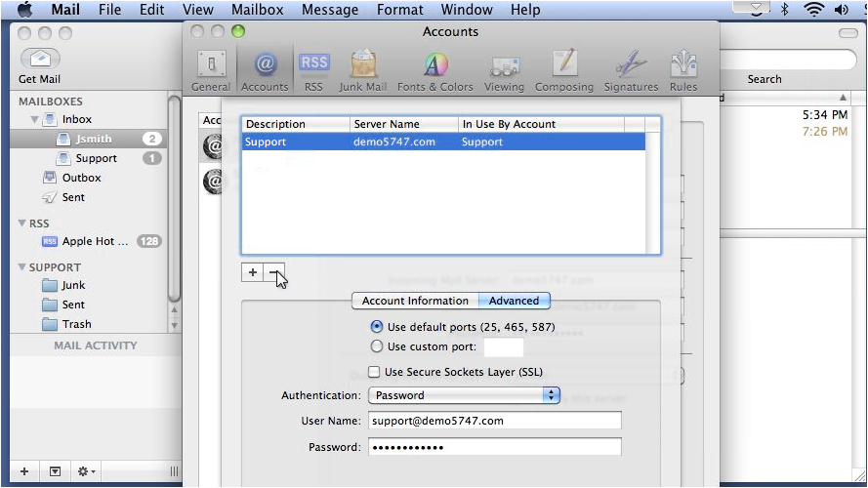The image size is (868, 488).
Task: Open the gear action menu in sidebar
Action: [86, 471]
